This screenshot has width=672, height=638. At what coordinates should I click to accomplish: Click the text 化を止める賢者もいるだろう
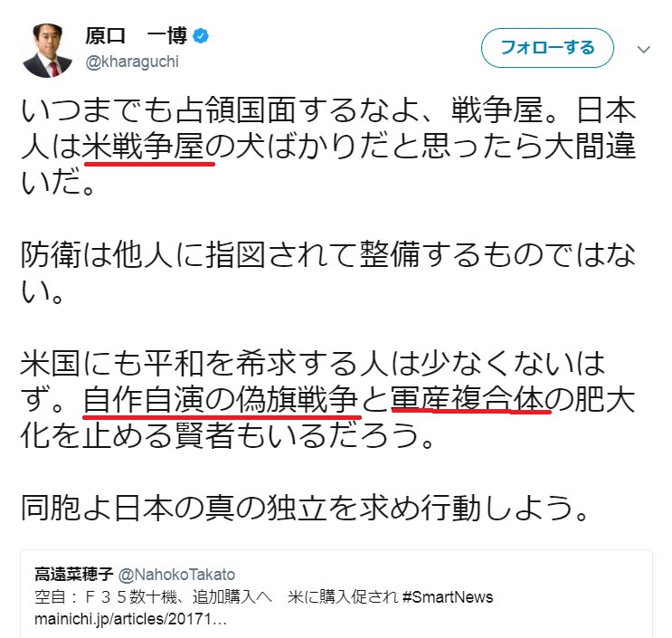pyautogui.click(x=228, y=435)
